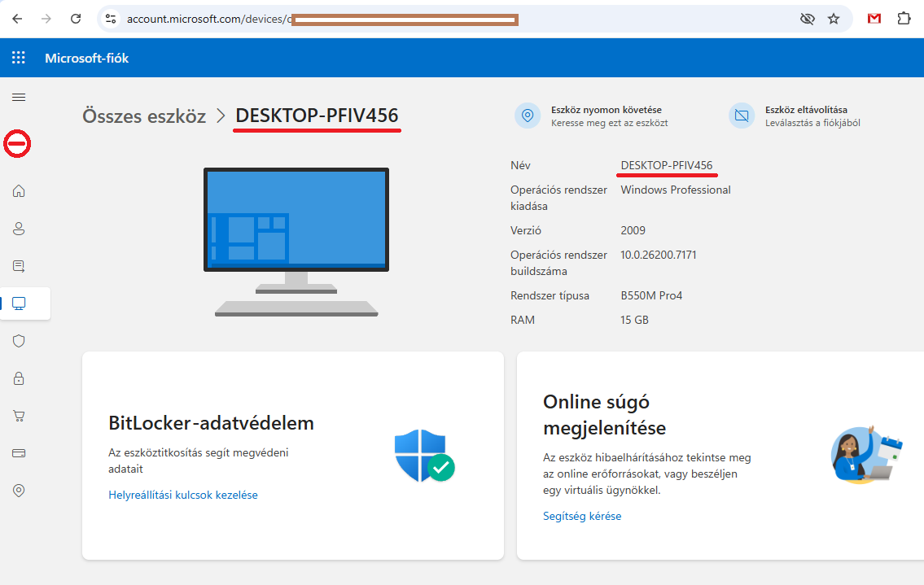Screen dimensions: 924x585
Task: Open Helyreállítási kulcsok kezelése link
Action: point(183,495)
